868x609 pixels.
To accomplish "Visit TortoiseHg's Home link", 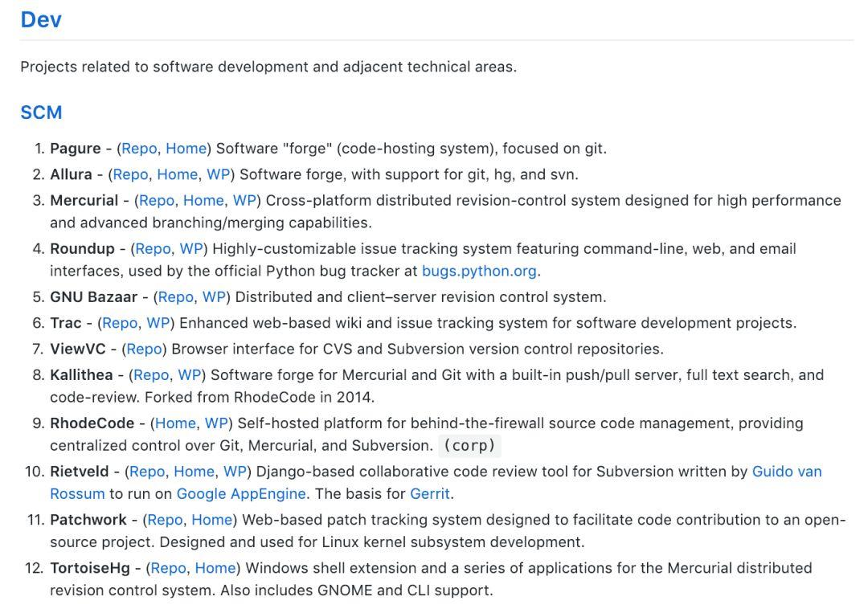I will point(215,567).
